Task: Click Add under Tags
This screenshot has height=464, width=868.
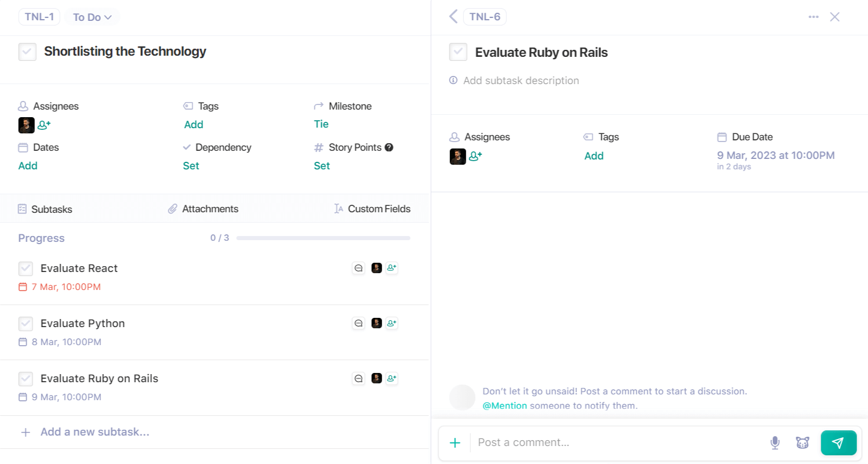Action: pos(194,124)
